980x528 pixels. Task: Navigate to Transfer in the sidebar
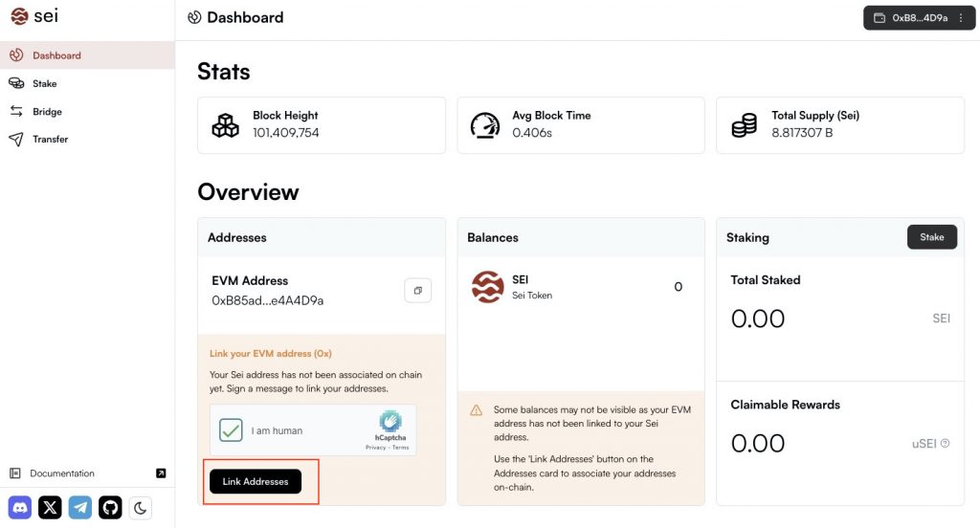click(50, 140)
